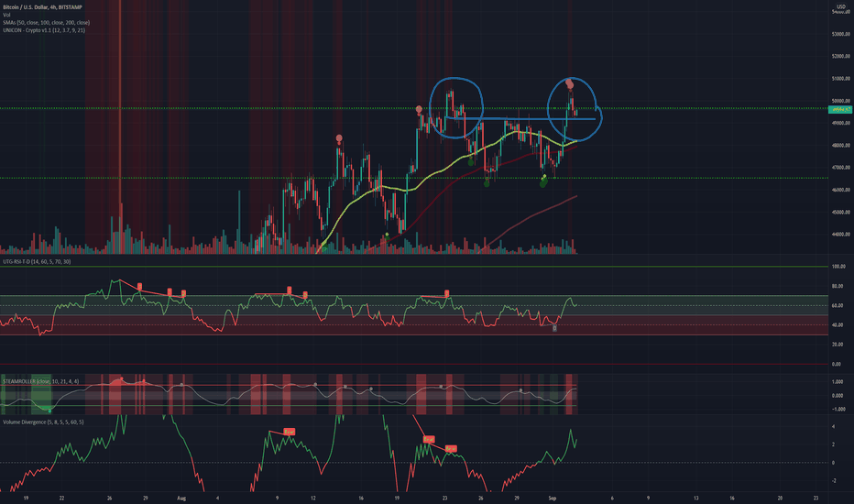Click the 19 date on the left of the time axis

26,498
